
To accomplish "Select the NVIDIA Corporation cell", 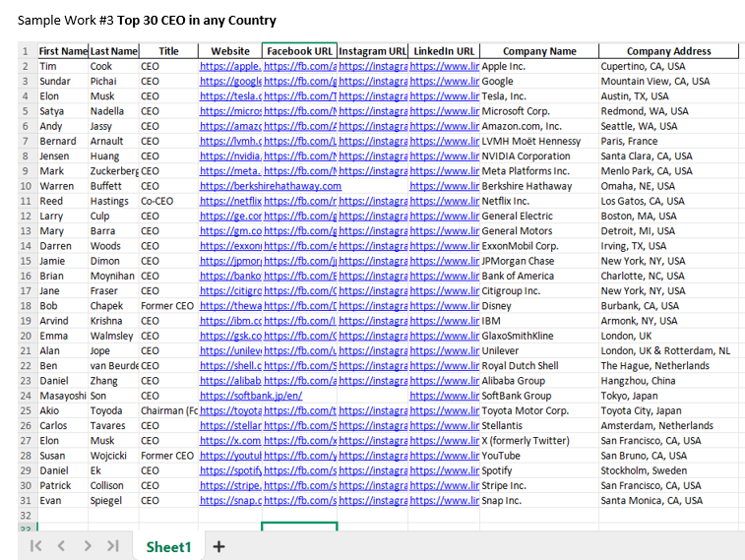I will click(x=539, y=156).
